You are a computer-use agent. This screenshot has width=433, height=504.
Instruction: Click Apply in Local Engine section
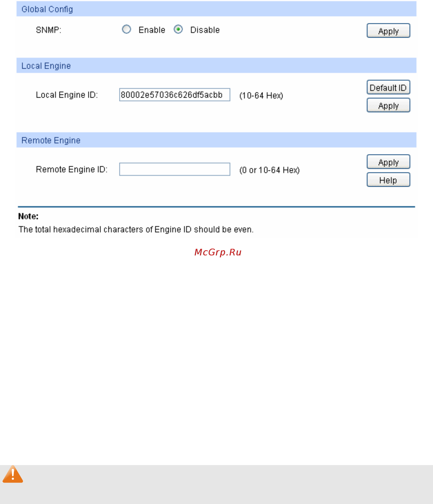pyautogui.click(x=388, y=105)
